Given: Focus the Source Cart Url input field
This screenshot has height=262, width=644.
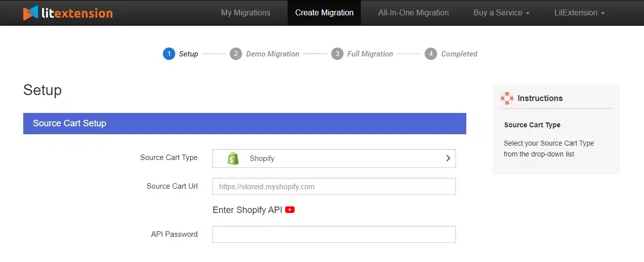Looking at the screenshot, I should click(x=334, y=187).
